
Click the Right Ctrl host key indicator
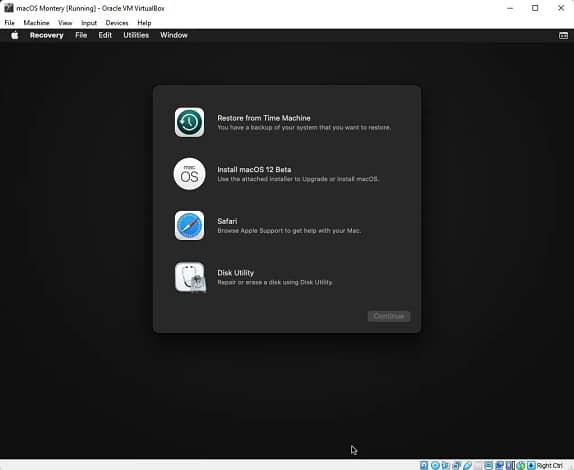click(549, 465)
